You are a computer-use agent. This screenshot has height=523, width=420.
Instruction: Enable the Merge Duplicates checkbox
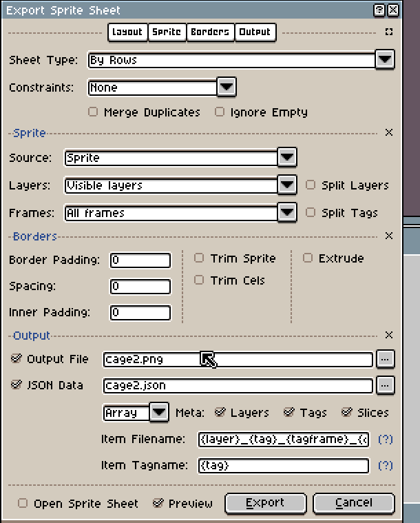pyautogui.click(x=93, y=112)
